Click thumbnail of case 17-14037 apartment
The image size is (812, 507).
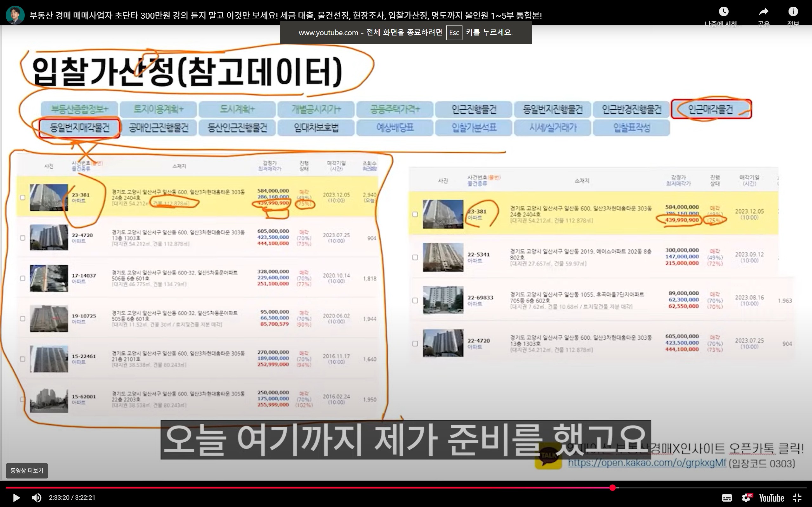click(x=49, y=278)
